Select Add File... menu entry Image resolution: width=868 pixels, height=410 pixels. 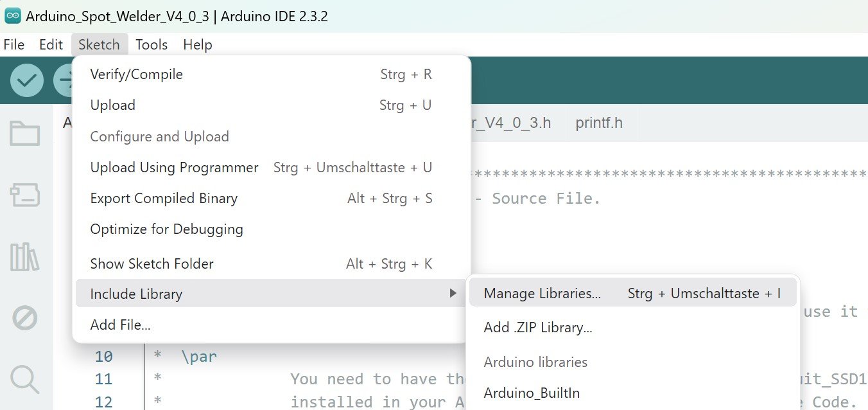click(x=272, y=325)
